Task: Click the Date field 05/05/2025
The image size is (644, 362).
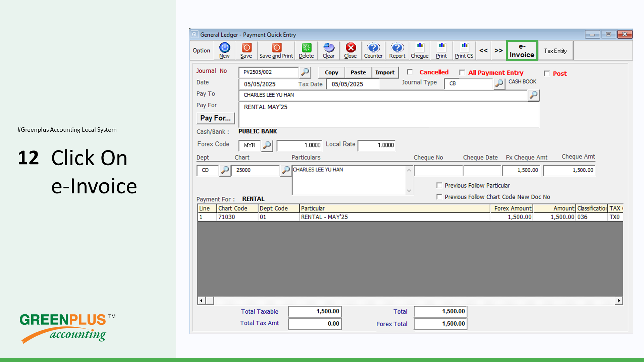Action: click(x=268, y=84)
